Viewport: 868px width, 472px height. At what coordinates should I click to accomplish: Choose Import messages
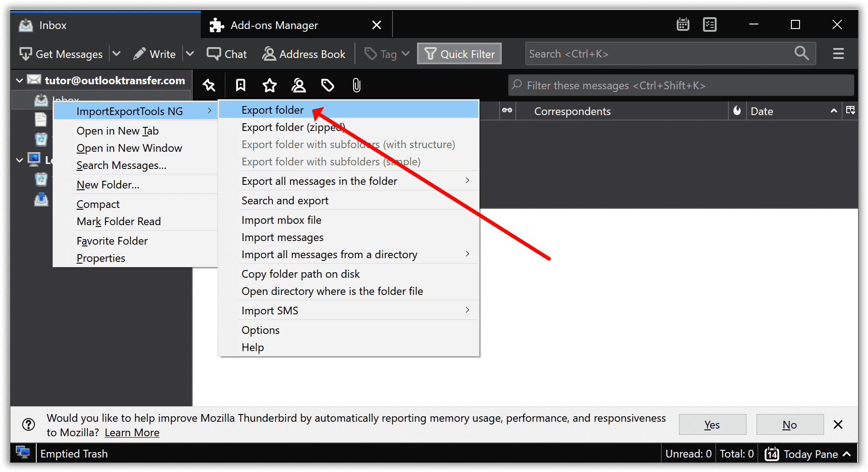click(x=349, y=237)
